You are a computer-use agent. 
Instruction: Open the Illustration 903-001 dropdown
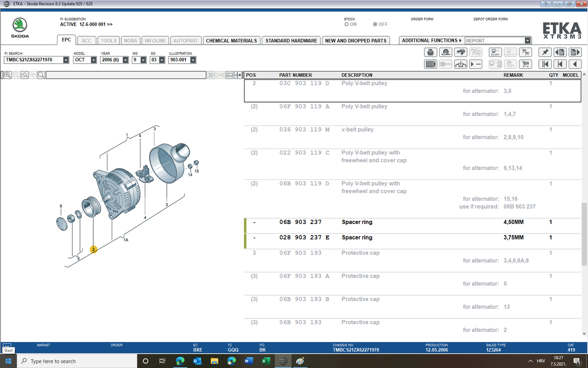(193, 60)
